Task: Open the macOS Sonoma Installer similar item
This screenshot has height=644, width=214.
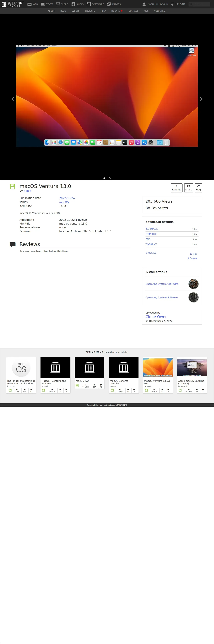Action: coord(123,375)
